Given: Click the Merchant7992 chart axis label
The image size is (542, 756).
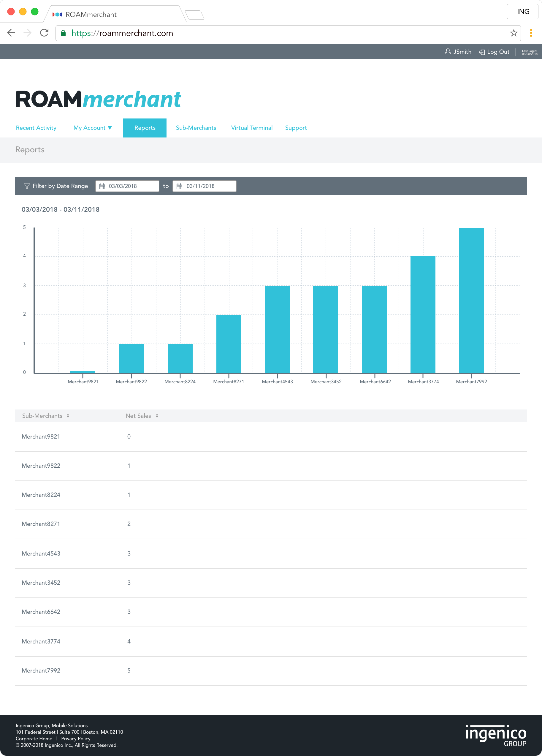Looking at the screenshot, I should click(471, 382).
